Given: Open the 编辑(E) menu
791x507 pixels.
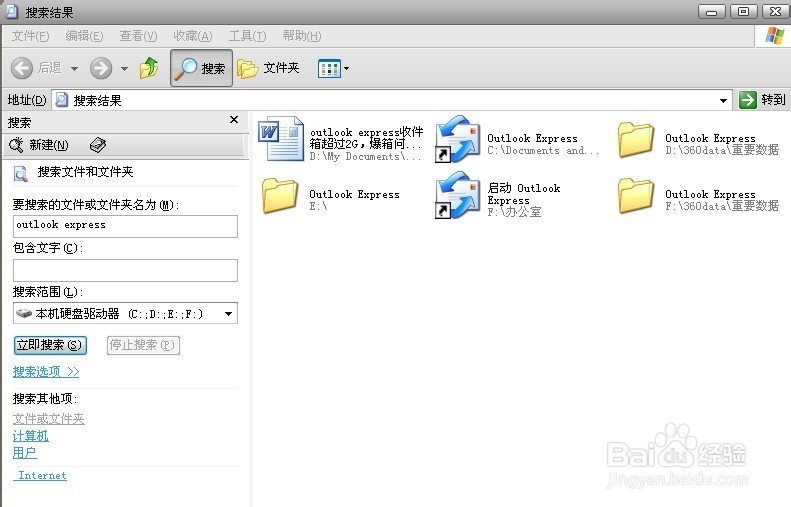Looking at the screenshot, I should pyautogui.click(x=84, y=36).
